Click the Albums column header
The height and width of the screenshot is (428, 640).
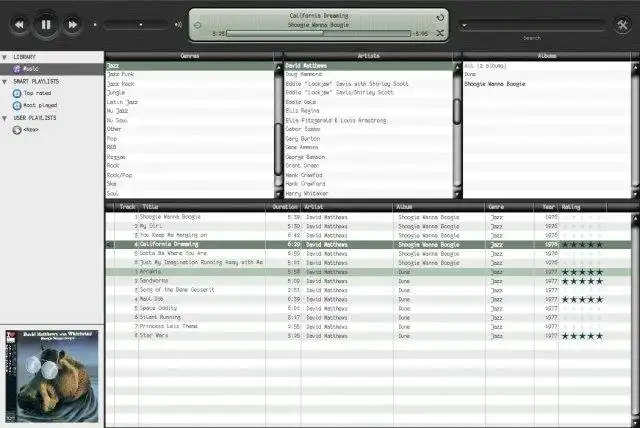(547, 56)
